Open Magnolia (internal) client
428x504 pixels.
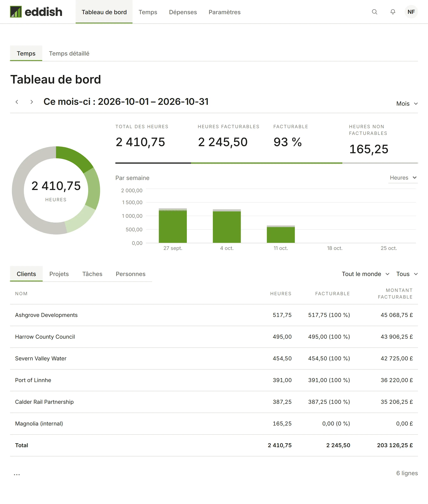click(214, 424)
